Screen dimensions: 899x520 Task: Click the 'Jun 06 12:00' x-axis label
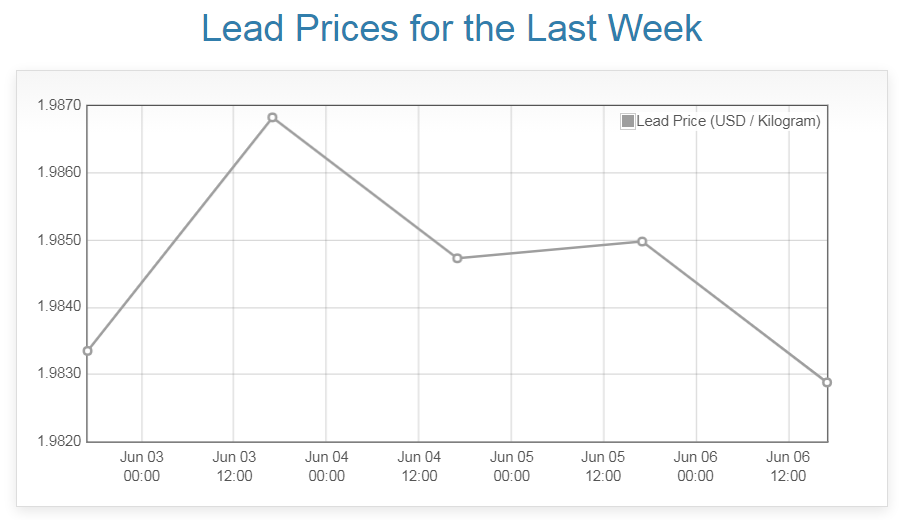point(788,466)
